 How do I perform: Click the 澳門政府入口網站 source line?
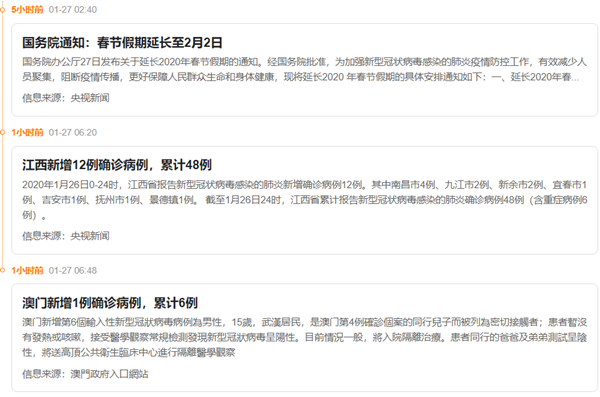coord(85,374)
